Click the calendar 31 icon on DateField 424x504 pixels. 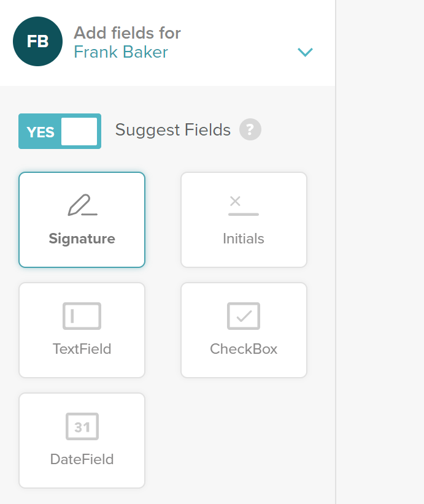click(82, 426)
